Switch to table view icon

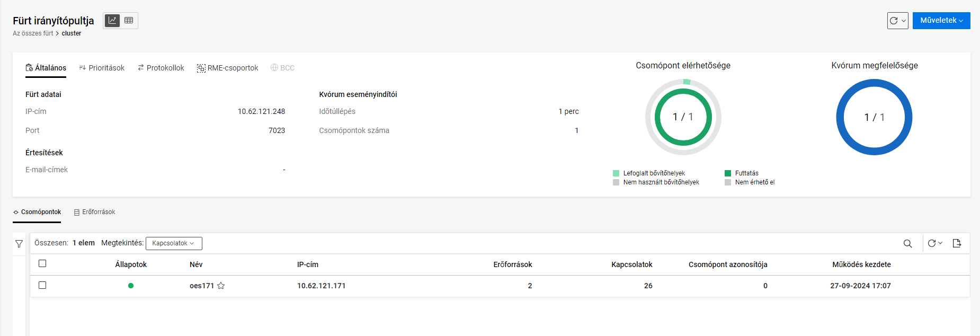click(x=129, y=21)
